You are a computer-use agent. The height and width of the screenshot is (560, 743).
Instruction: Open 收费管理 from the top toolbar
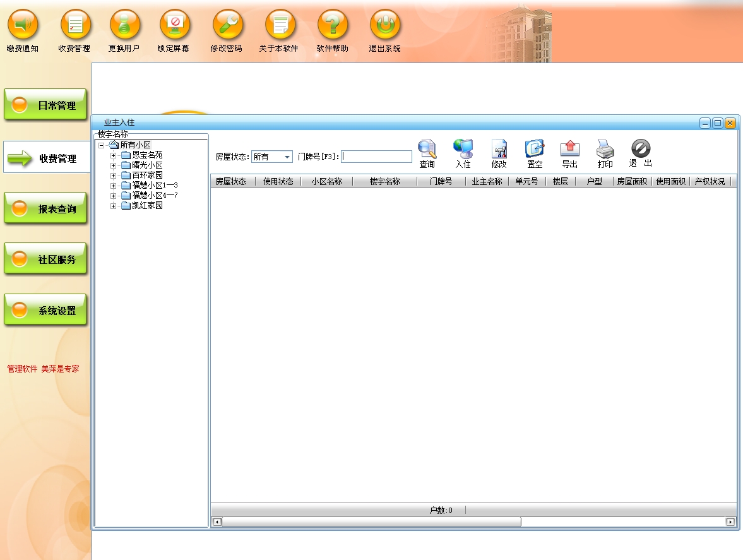(75, 25)
